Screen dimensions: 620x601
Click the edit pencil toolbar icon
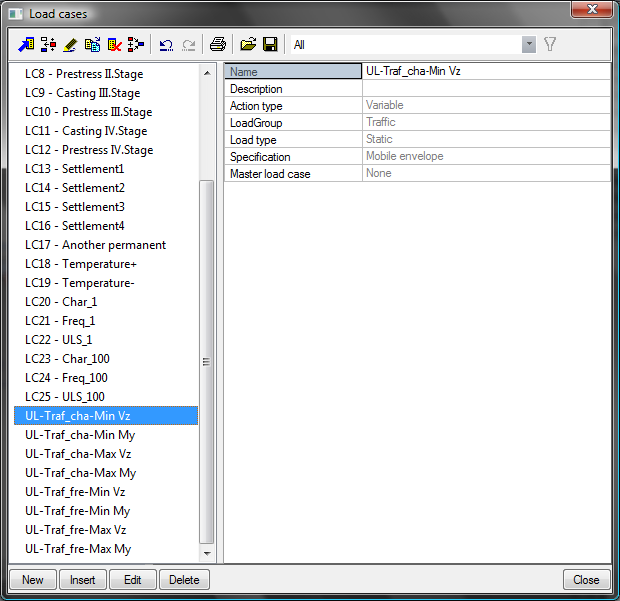[70, 45]
